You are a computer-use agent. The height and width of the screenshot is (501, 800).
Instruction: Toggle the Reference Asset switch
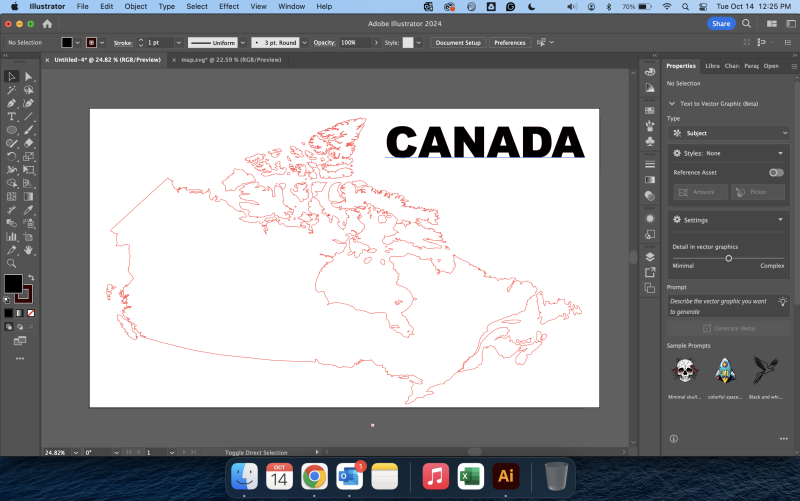(x=776, y=172)
